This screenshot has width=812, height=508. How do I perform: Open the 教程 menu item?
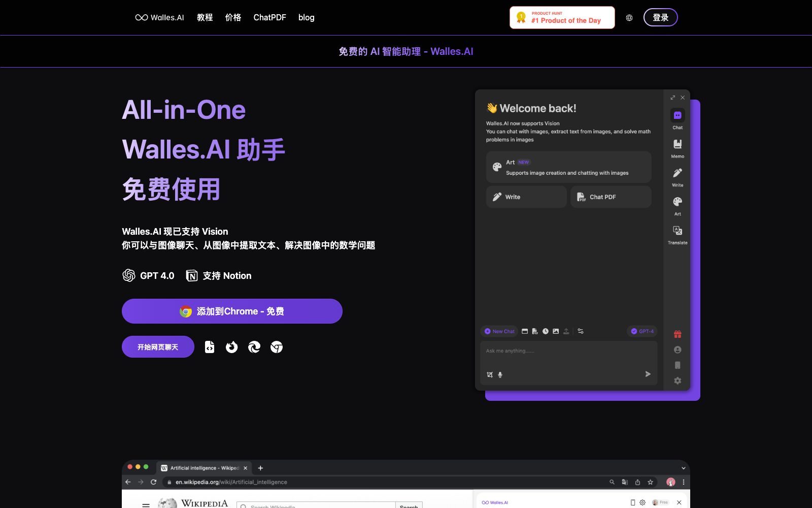tap(205, 17)
